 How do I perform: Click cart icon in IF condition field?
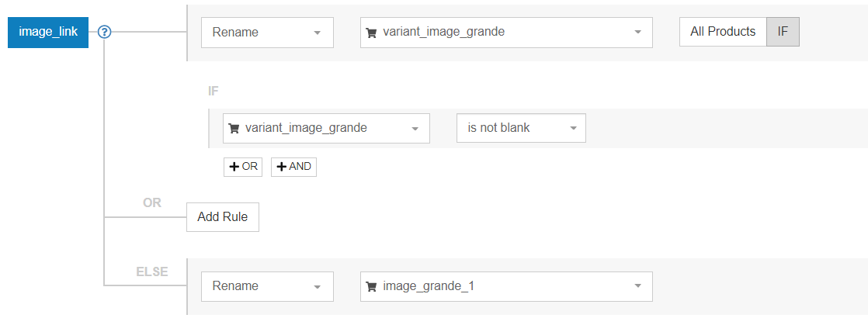(x=234, y=128)
